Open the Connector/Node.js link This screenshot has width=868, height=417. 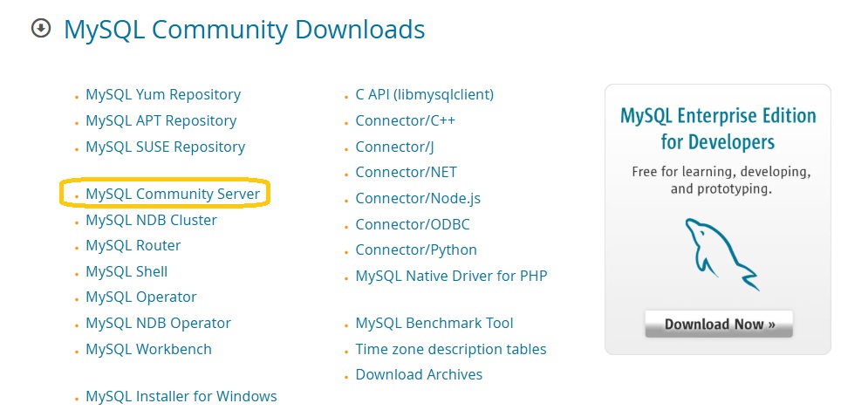pyautogui.click(x=418, y=198)
